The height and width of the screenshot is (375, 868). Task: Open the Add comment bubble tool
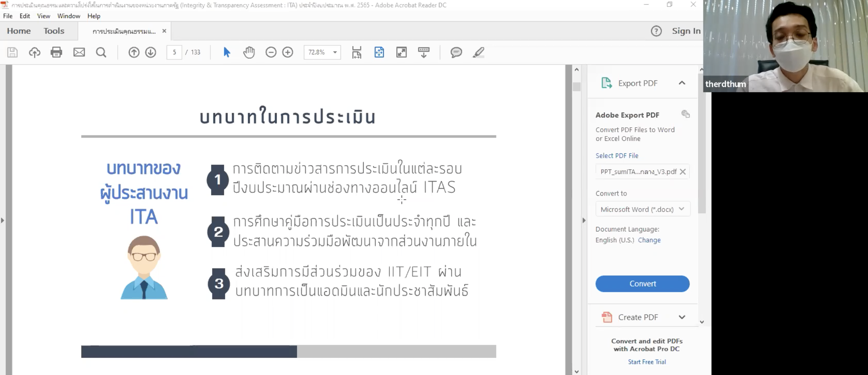tap(456, 52)
